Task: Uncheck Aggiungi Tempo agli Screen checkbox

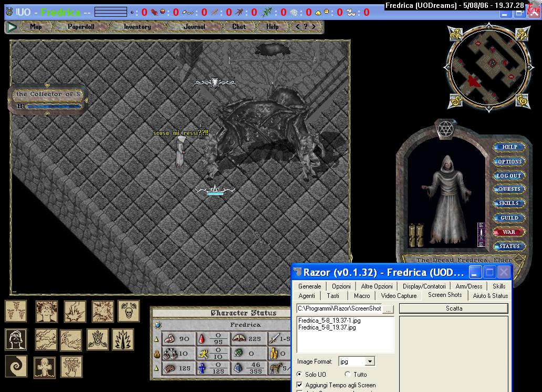Action: click(x=300, y=385)
